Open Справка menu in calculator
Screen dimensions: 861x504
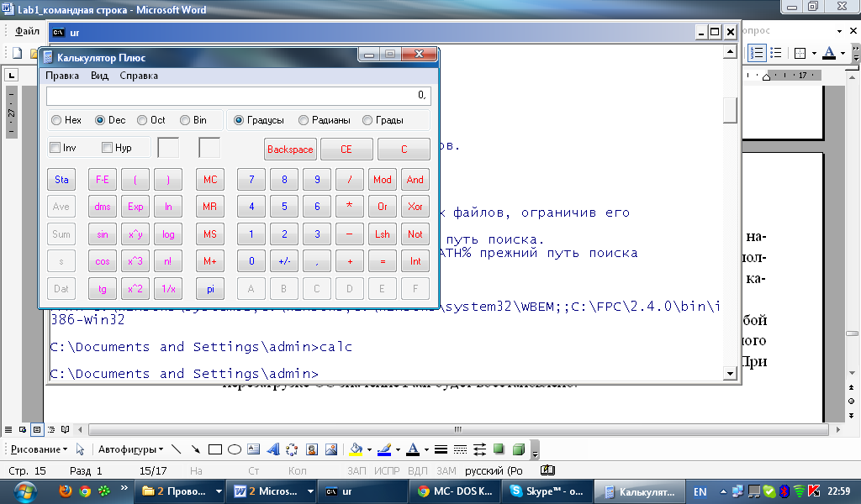click(139, 76)
